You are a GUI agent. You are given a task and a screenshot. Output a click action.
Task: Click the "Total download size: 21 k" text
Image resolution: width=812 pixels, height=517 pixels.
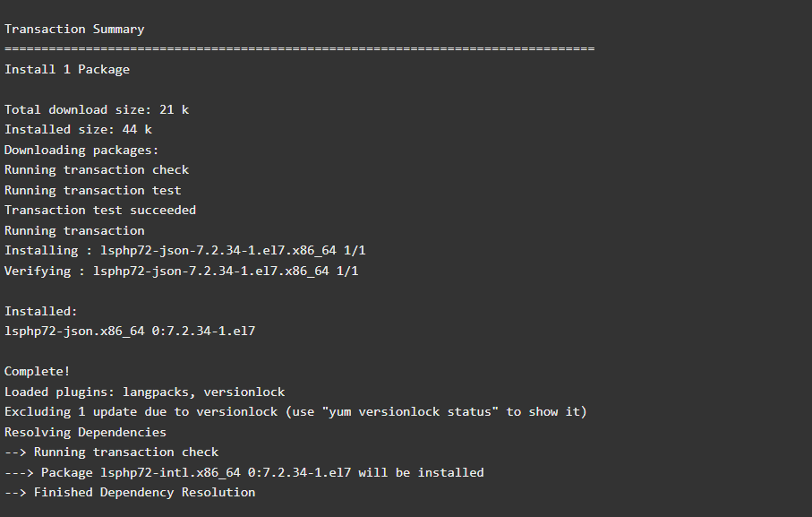[x=97, y=109]
